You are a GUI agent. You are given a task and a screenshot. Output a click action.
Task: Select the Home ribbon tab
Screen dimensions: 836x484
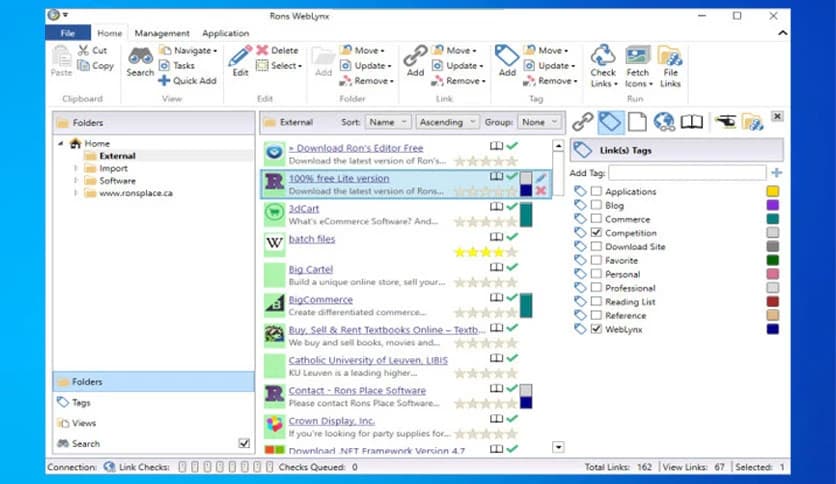pyautogui.click(x=109, y=33)
